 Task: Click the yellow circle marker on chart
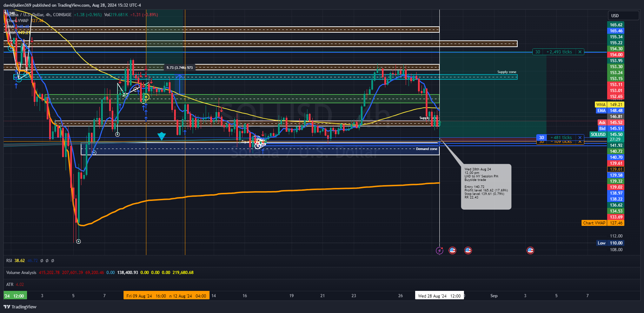point(146,97)
